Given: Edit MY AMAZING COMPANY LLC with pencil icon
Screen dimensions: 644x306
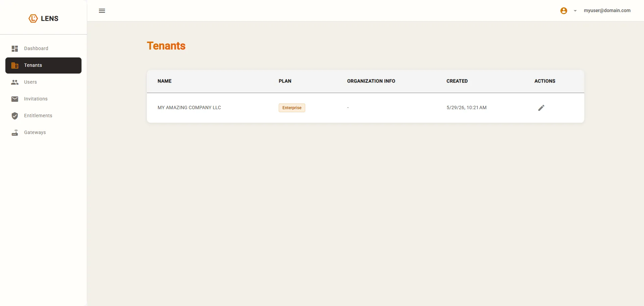Looking at the screenshot, I should pos(541,108).
